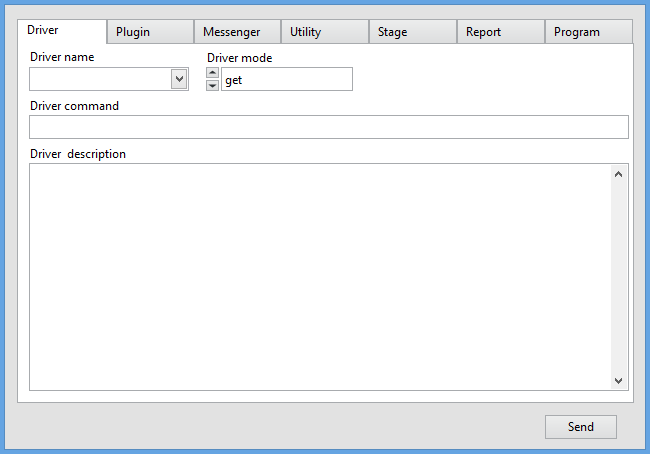This screenshot has height=454, width=650.
Task: Go to the Stage tab
Action: (413, 32)
